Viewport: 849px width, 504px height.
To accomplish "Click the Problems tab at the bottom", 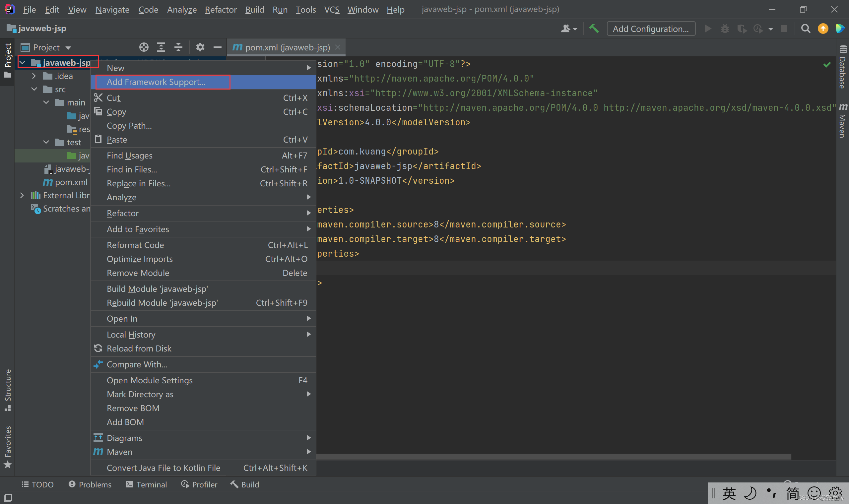I will tap(88, 484).
